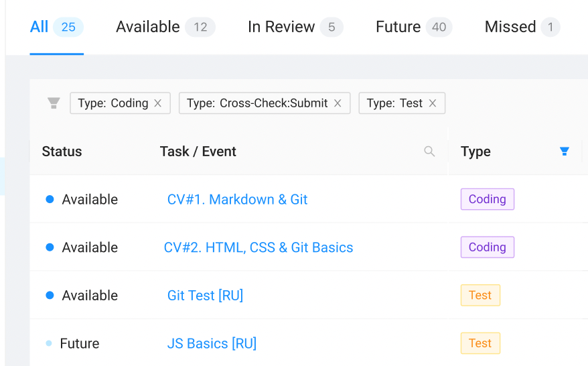588x366 pixels.
Task: Click the Type: Coding filter tag label
Action: coord(113,103)
